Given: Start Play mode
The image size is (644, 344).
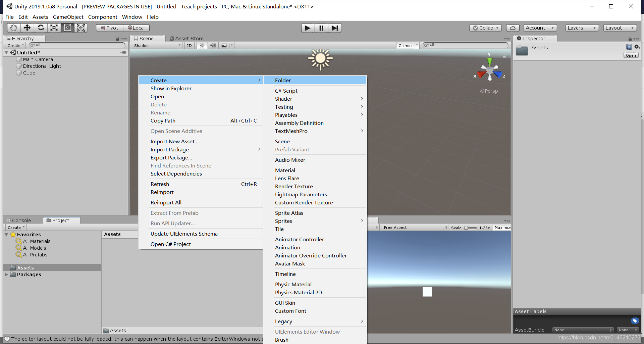Looking at the screenshot, I should pos(308,28).
